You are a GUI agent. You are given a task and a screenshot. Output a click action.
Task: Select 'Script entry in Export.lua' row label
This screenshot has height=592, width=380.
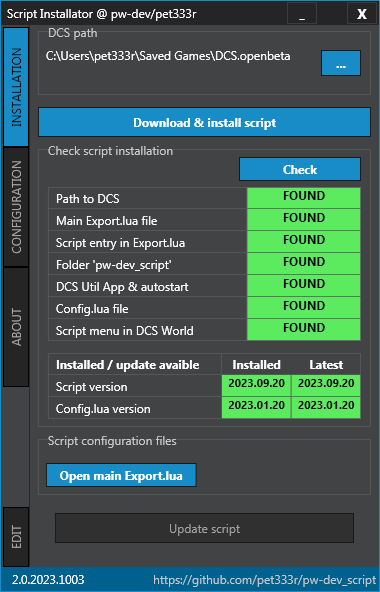click(120, 242)
